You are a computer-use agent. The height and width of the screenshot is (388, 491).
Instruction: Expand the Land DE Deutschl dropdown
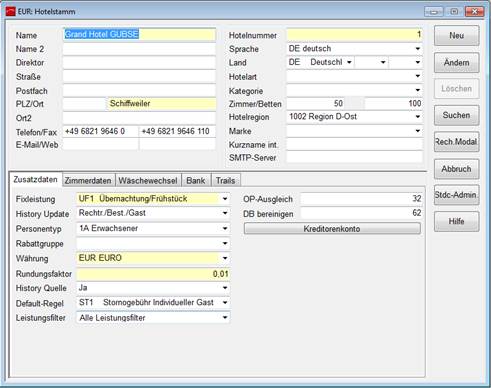pyautogui.click(x=349, y=62)
